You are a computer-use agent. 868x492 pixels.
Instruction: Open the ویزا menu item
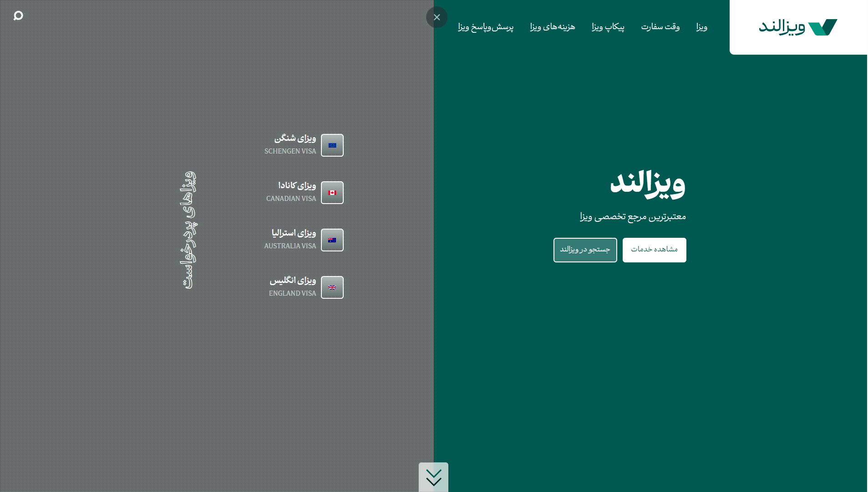point(701,27)
